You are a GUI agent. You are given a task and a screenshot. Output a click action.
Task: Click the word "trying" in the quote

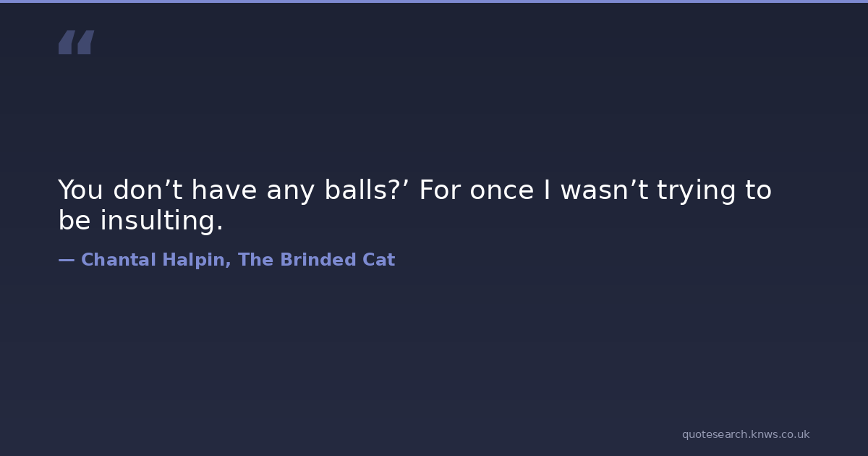[x=694, y=192]
